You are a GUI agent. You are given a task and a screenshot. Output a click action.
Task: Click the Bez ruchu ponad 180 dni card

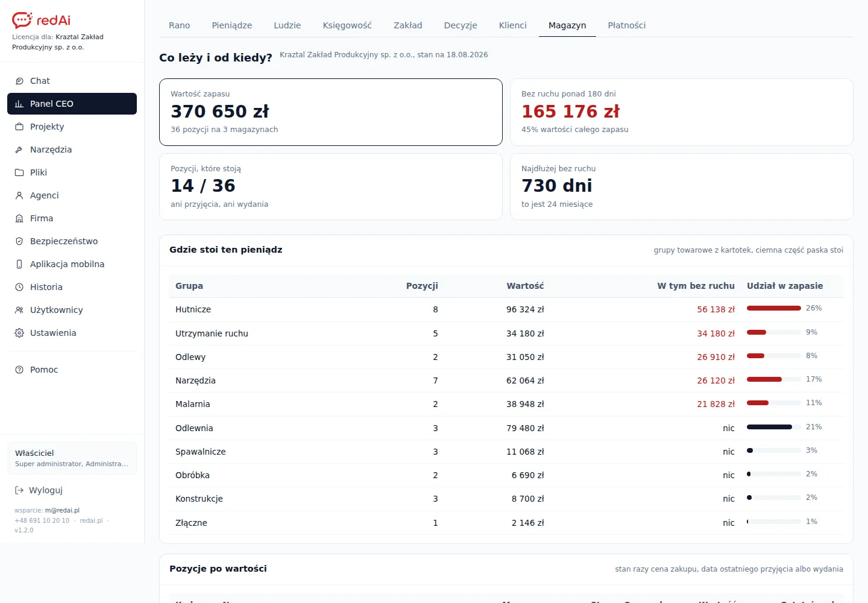tap(682, 112)
